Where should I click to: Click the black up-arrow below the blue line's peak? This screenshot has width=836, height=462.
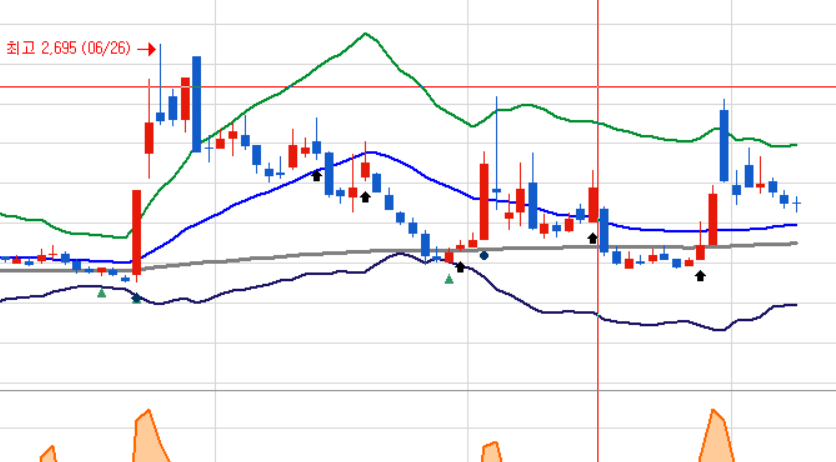[x=365, y=197]
